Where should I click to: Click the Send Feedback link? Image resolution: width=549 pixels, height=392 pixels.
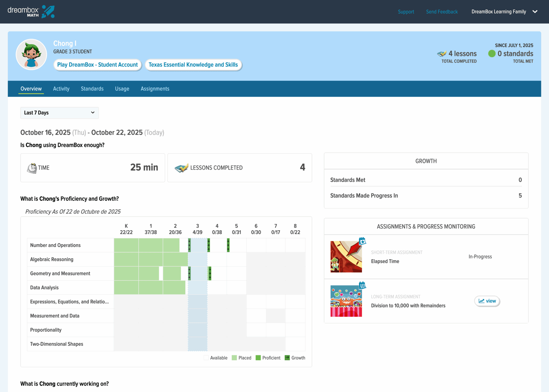click(x=442, y=12)
